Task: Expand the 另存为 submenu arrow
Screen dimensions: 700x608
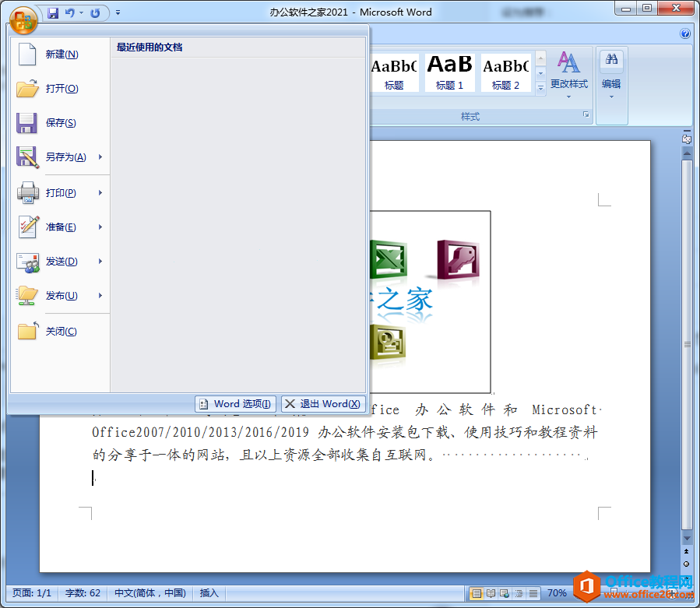Action: (x=100, y=157)
